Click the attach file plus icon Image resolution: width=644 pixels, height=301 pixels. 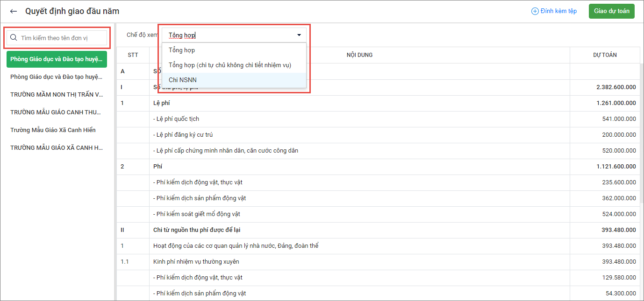pos(535,11)
